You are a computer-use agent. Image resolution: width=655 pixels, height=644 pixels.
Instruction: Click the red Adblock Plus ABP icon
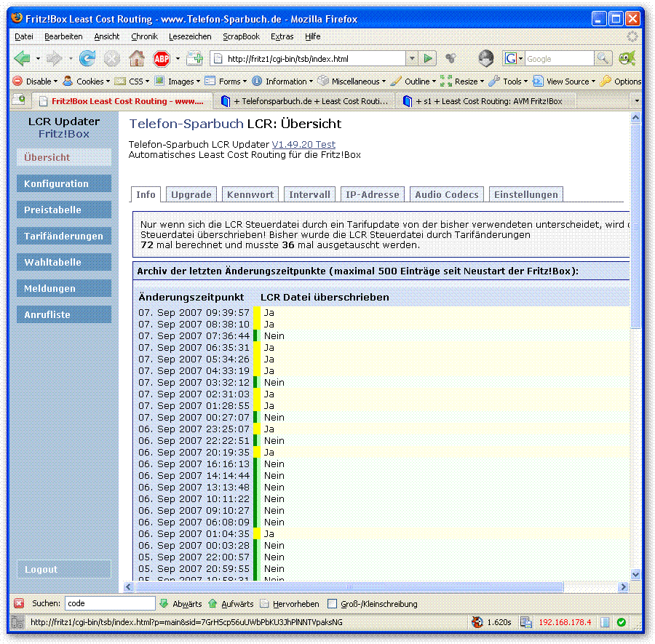pos(162,58)
